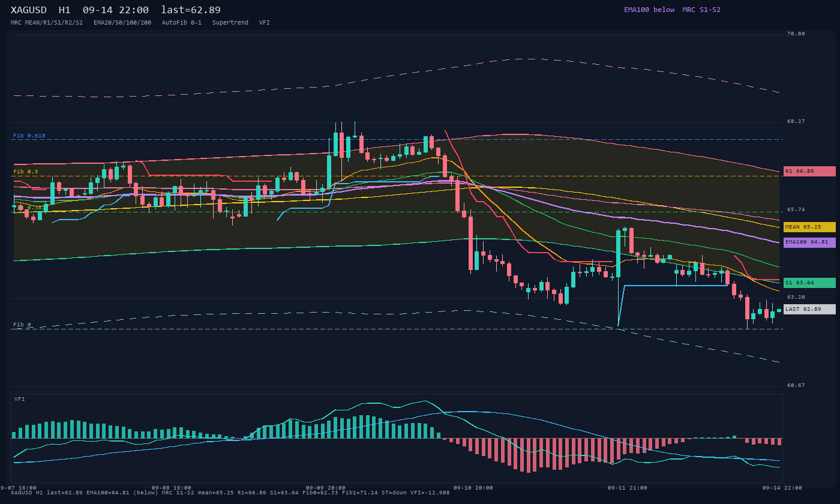
Task: Click the 68.27 price axis label
Action: 796,121
